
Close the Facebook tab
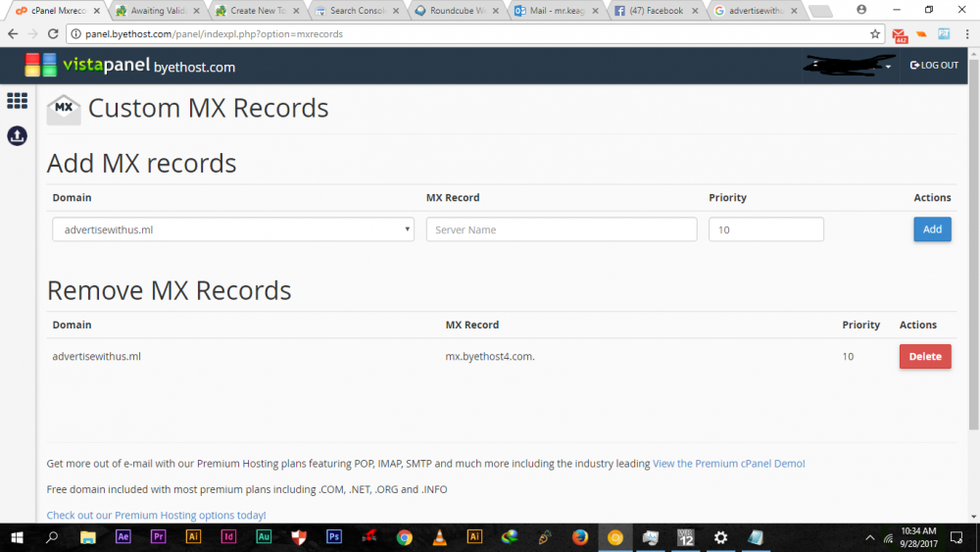[x=695, y=11]
